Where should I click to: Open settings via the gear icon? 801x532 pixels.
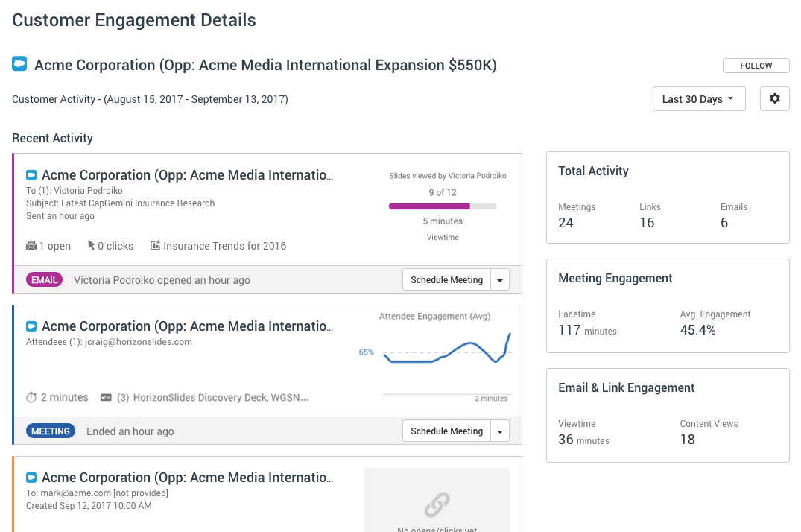(774, 98)
